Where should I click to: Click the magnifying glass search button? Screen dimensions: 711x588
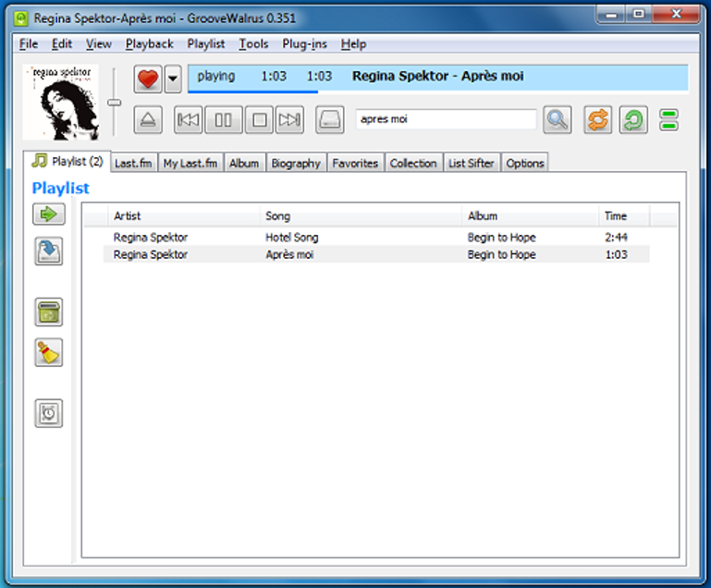(x=558, y=119)
